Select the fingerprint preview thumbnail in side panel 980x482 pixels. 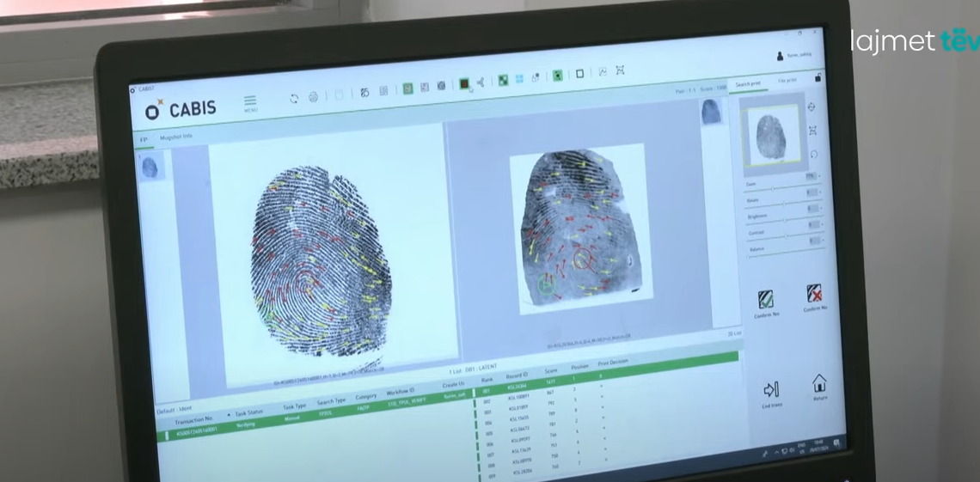coord(770,136)
